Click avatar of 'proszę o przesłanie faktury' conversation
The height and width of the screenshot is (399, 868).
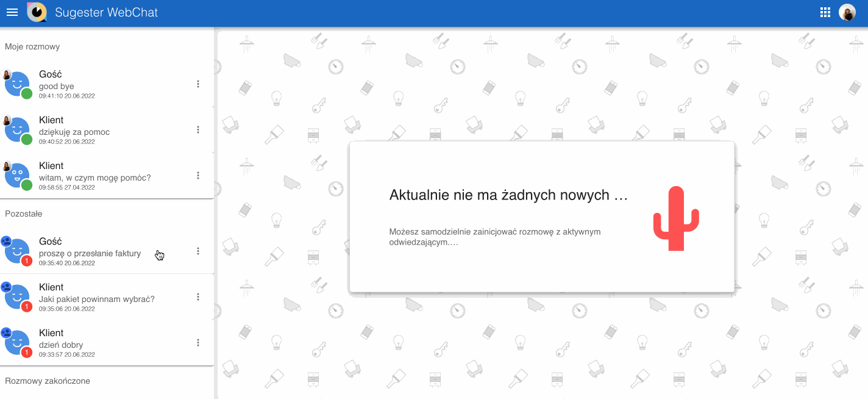[17, 251]
